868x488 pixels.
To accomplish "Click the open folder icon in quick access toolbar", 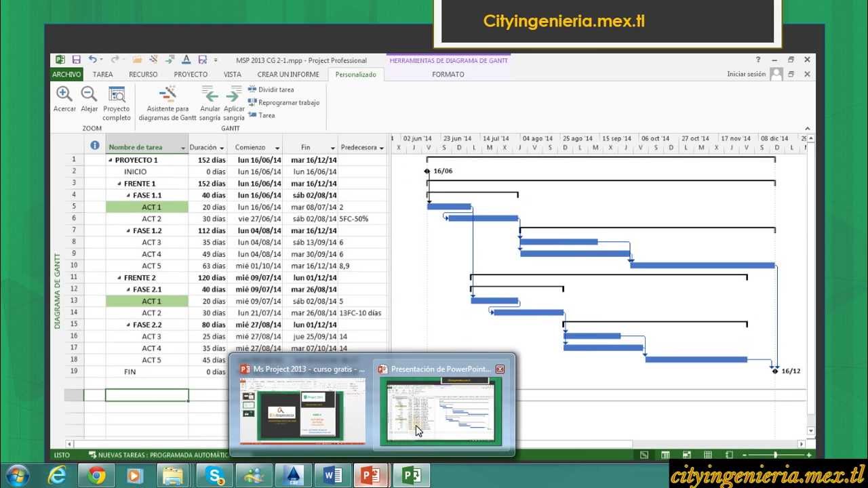I will pos(137,60).
